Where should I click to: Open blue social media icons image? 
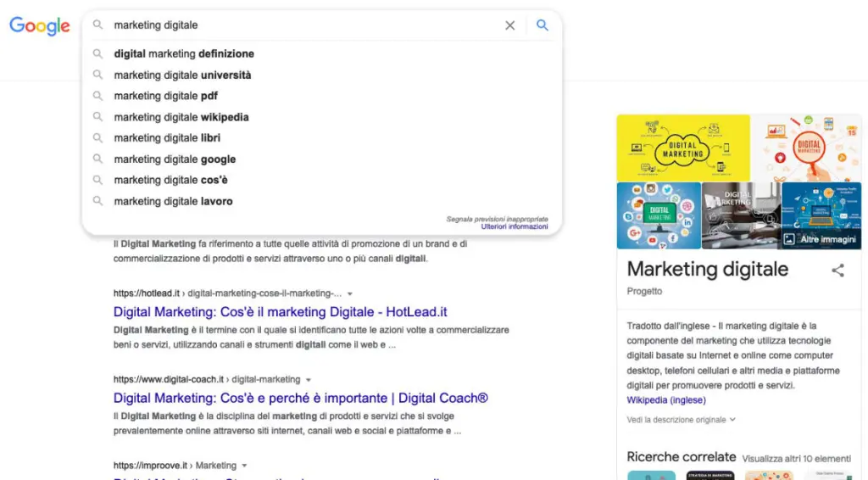coord(659,216)
